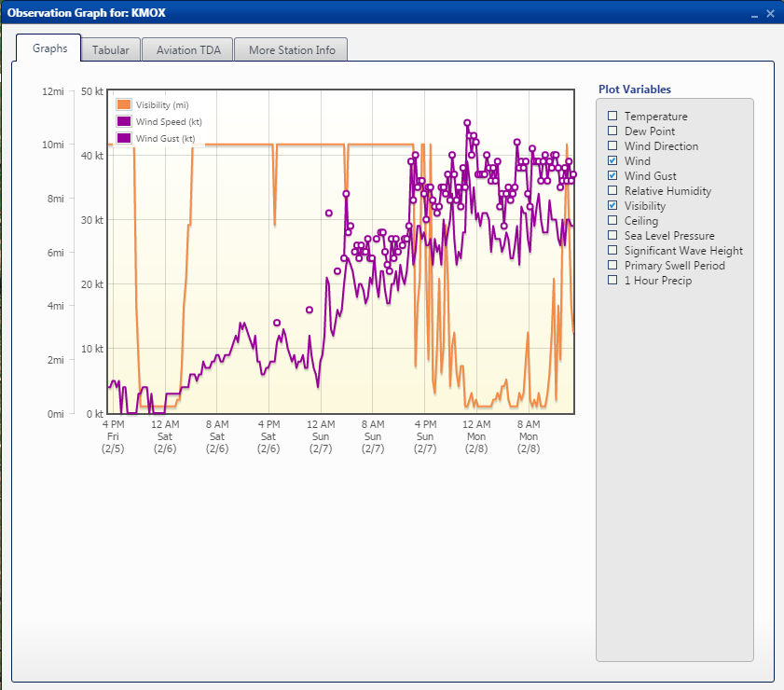Viewport: 784px width, 690px height.
Task: Enable the Primary Swell Period checkbox
Action: 612,265
